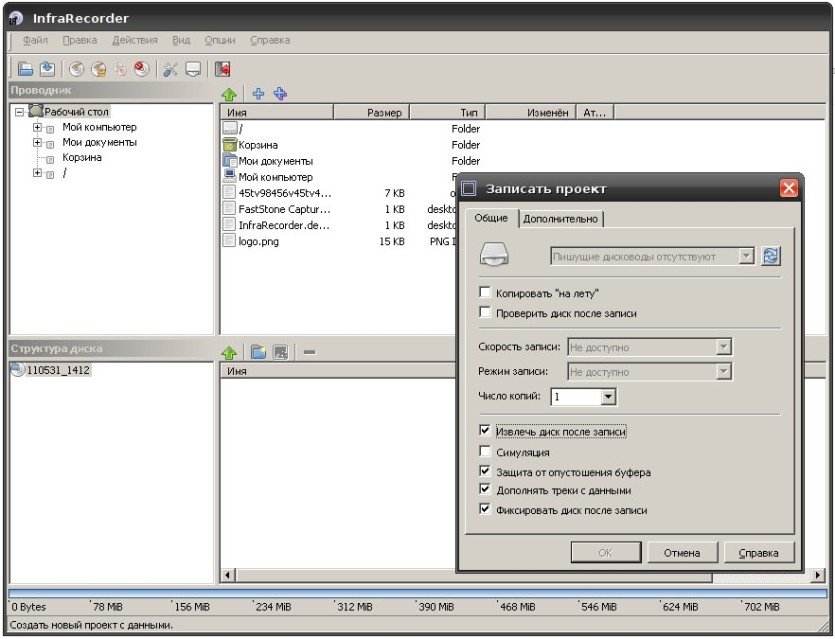Go up one level in disc structure

click(229, 353)
